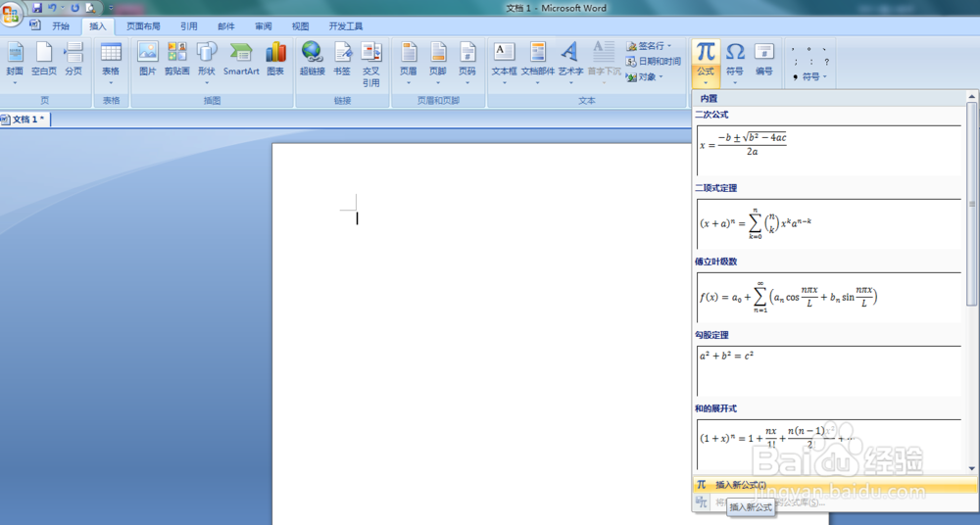Image resolution: width=980 pixels, height=525 pixels.
Task: Choose 插入新公式 from the equation menu
Action: (834, 485)
